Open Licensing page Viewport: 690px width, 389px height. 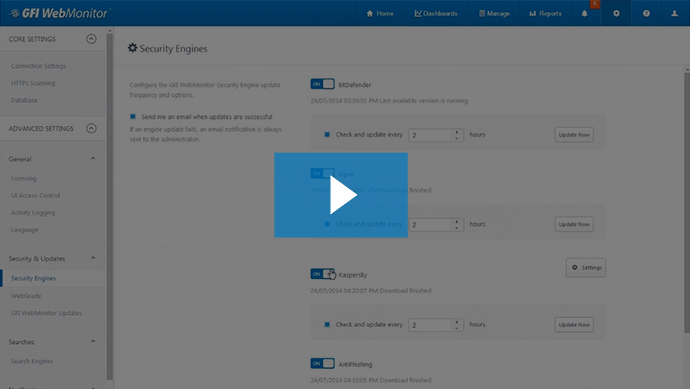pyautogui.click(x=24, y=178)
